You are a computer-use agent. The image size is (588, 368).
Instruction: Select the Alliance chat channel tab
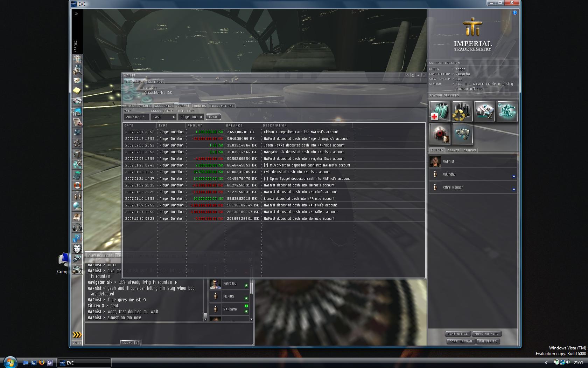coord(100,255)
